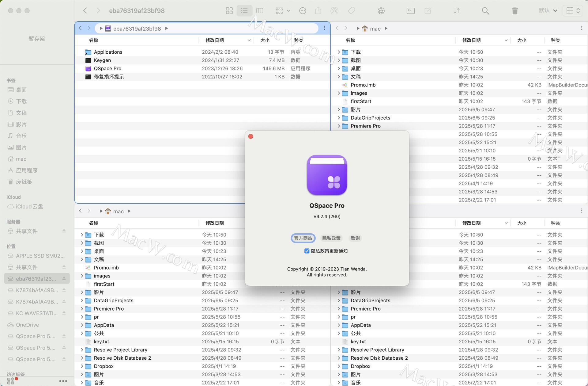The image size is (588, 386).
Task: Open top-left pane options menu
Action: (324, 28)
